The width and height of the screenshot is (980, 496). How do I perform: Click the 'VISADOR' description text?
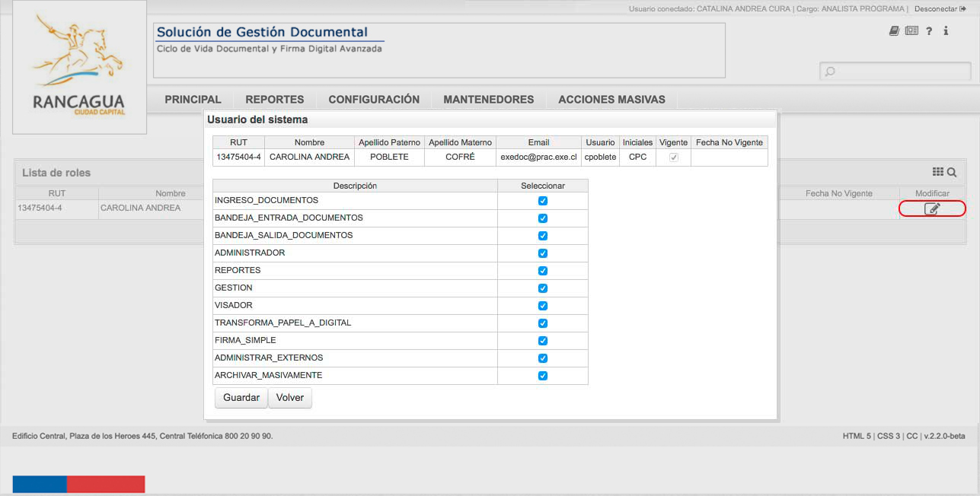[234, 305]
